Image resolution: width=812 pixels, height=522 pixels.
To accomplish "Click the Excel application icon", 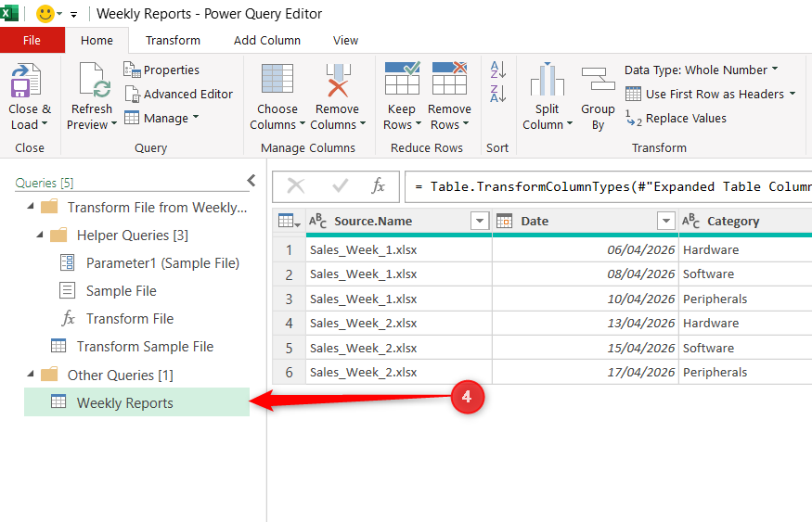I will 9,13.
